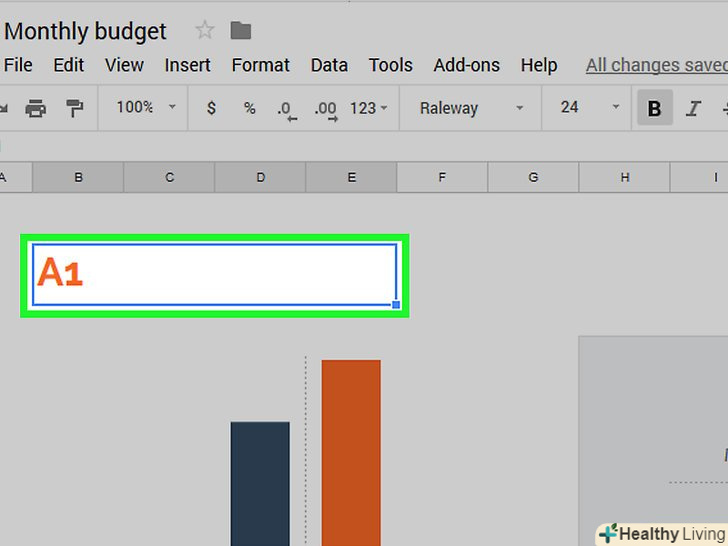This screenshot has height=546, width=728.
Task: Click the Monthly budget title
Action: [85, 32]
